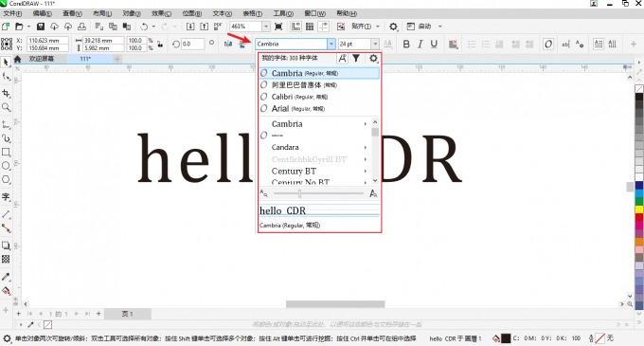644x346 pixels.
Task: Select the Interactive Fill tool
Action: pyautogui.click(x=6, y=291)
